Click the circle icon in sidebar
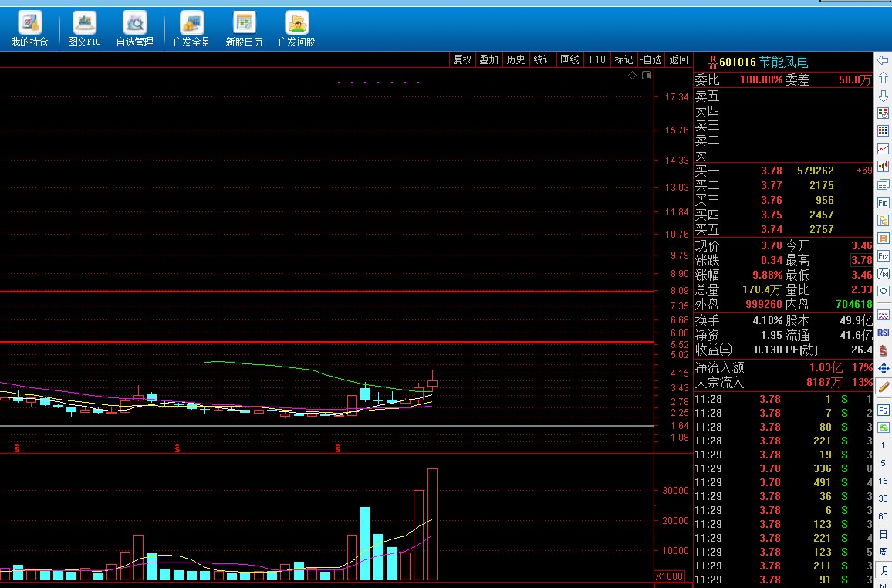Viewport: 892px width, 588px height. (883, 291)
